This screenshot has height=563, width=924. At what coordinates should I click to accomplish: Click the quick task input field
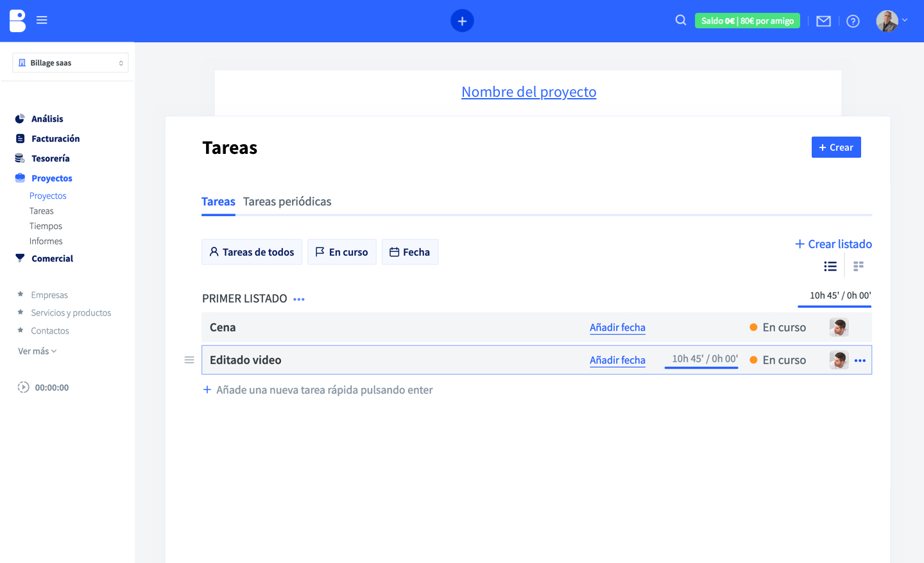[324, 390]
